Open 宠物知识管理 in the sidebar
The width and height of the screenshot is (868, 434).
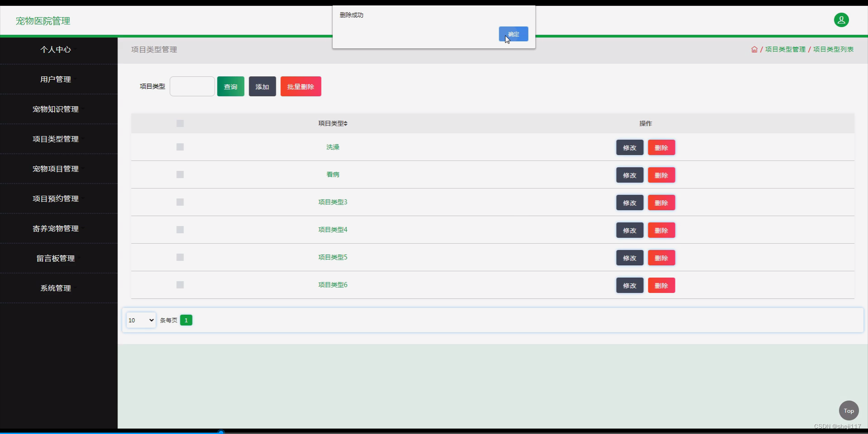pos(56,109)
